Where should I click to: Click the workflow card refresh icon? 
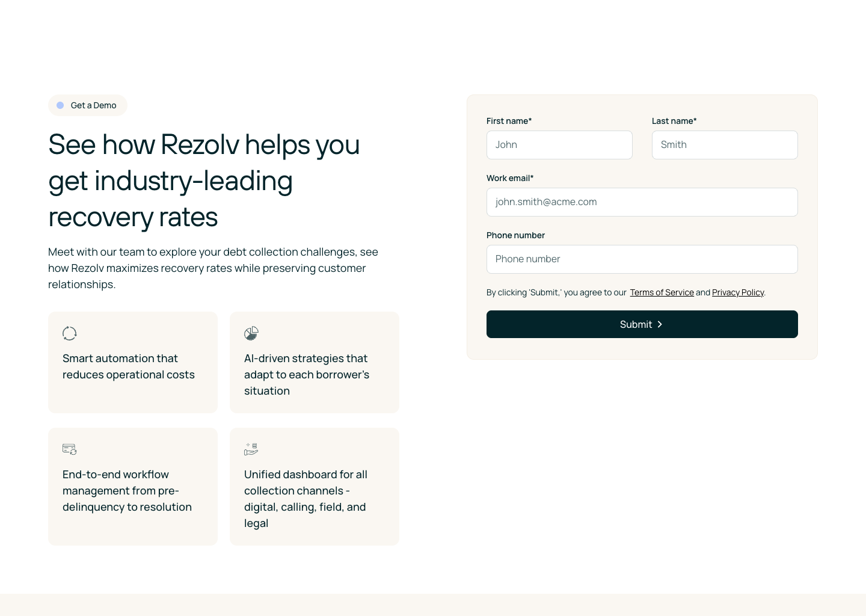point(70,449)
